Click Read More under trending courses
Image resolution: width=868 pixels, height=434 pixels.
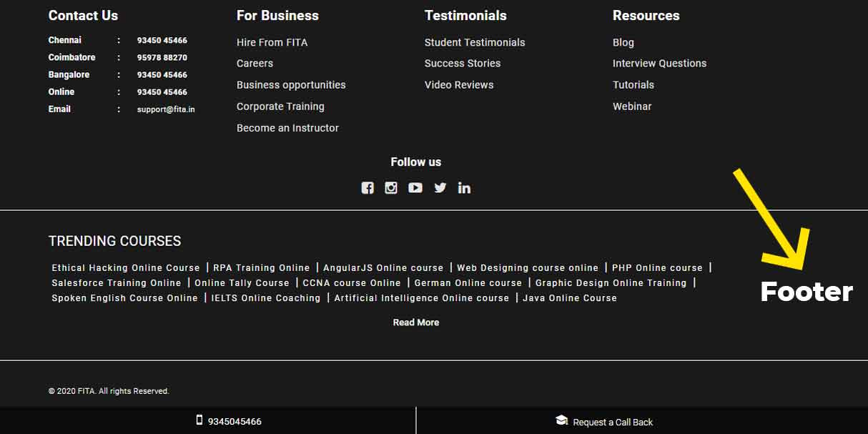[416, 322]
